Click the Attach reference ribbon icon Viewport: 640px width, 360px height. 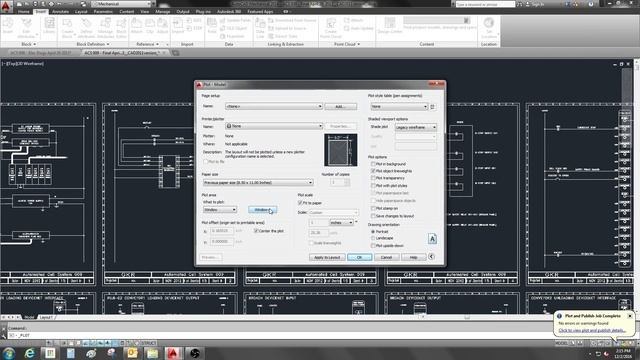pyautogui.click(x=136, y=25)
